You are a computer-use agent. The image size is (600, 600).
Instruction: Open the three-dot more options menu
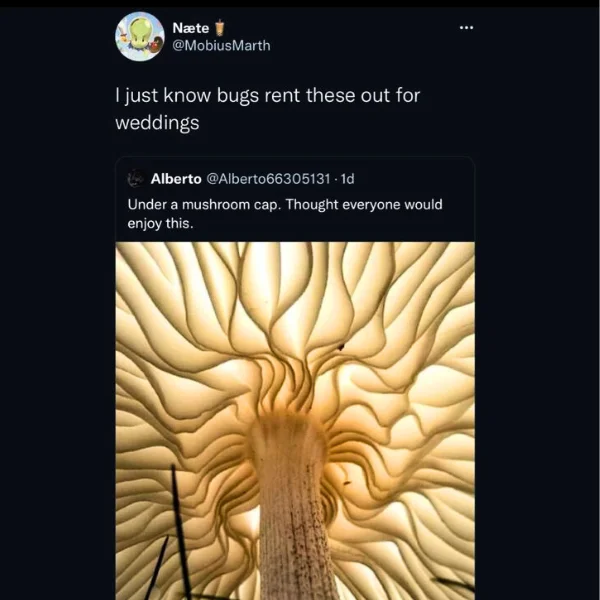tap(466, 28)
